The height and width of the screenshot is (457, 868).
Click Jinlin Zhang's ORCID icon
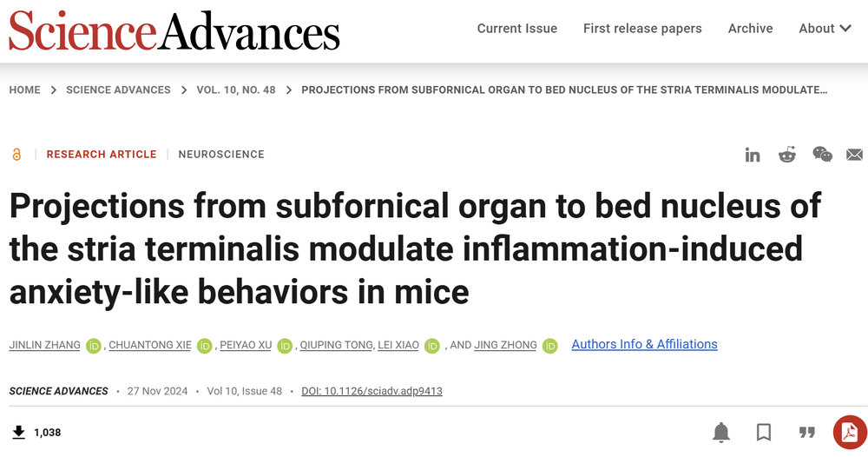94,346
